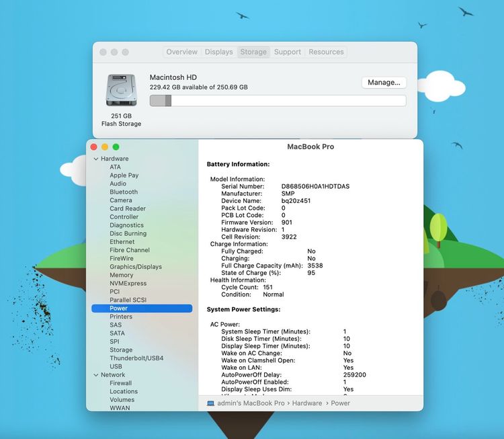Click the Firmware Version value 901
Image resolution: width=504 pixels, height=439 pixels.
click(x=287, y=223)
